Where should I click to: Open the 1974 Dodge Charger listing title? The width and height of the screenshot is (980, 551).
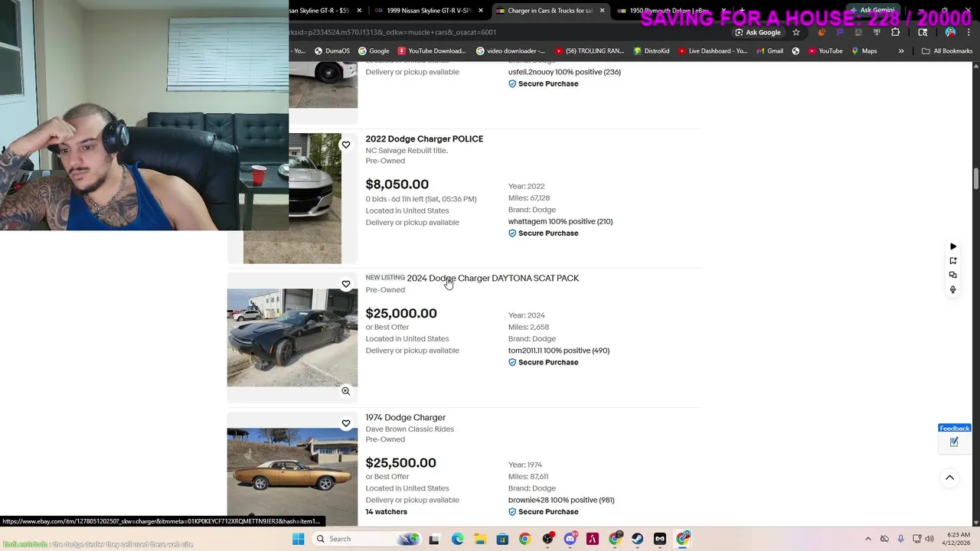click(x=405, y=417)
